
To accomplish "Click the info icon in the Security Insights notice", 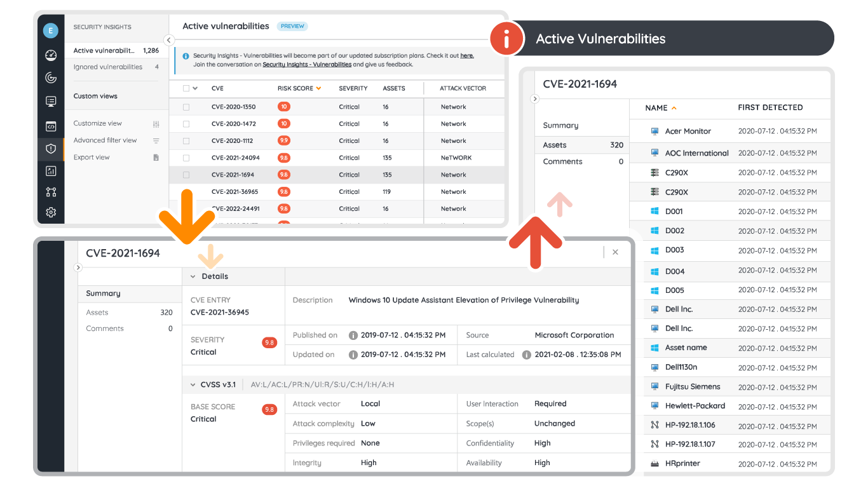I will click(x=185, y=56).
